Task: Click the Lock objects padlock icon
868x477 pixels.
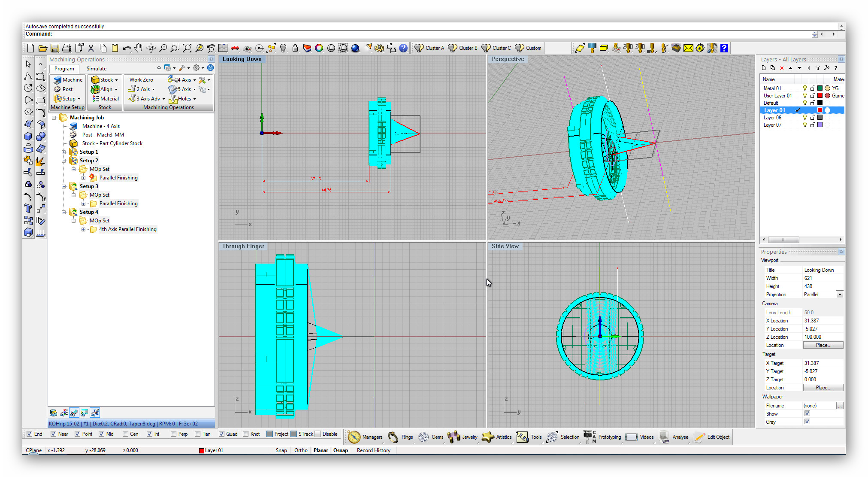Action: tap(295, 48)
